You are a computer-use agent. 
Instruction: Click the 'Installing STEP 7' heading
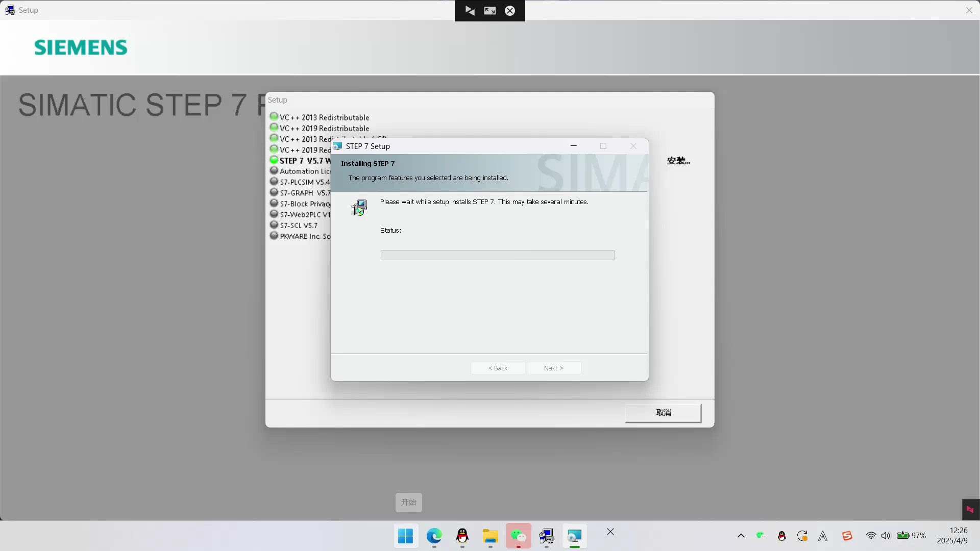367,163
